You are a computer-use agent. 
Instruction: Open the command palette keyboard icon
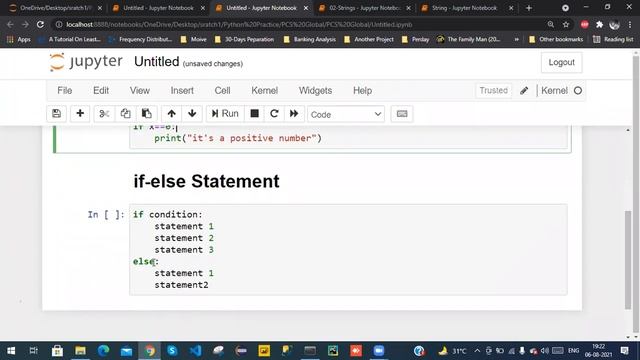tap(402, 114)
